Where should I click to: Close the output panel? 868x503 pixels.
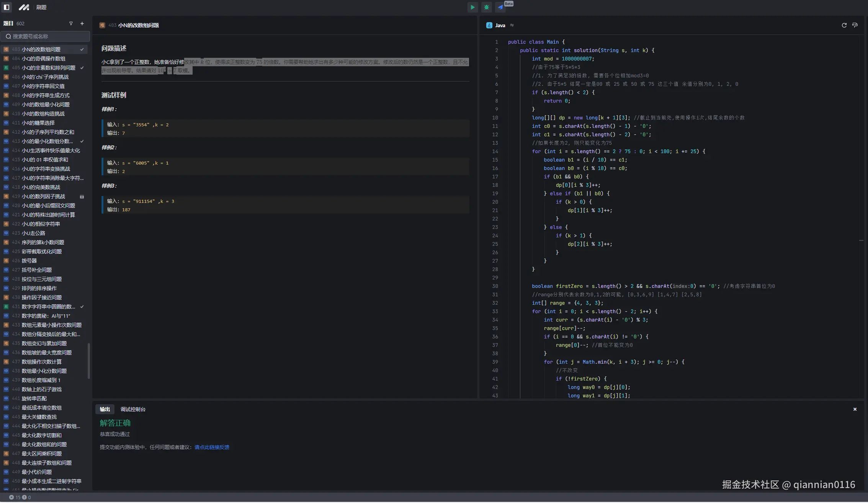coord(855,409)
